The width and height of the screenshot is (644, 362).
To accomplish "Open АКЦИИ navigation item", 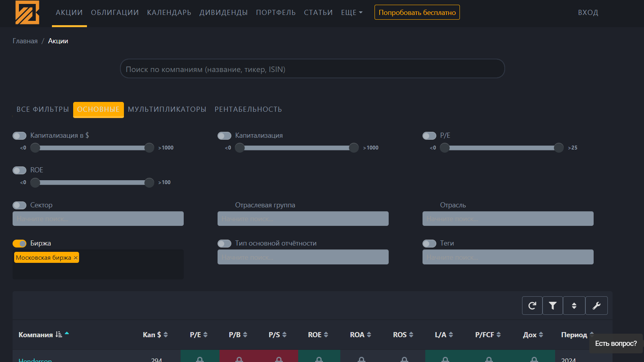I will (69, 13).
